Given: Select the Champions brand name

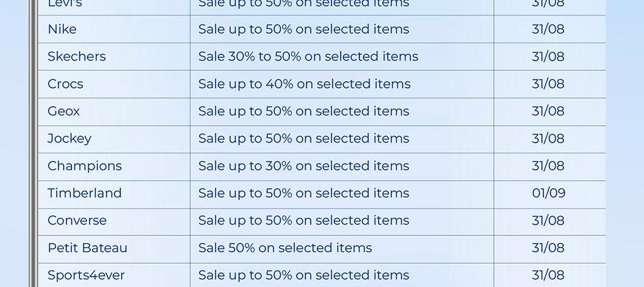Looking at the screenshot, I should (x=84, y=166).
